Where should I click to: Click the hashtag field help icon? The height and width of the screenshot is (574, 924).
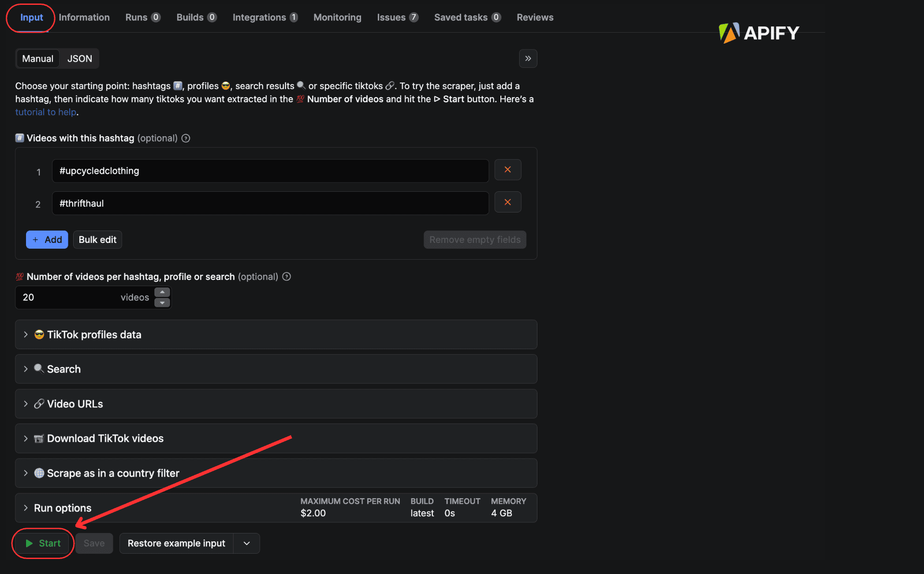click(186, 138)
